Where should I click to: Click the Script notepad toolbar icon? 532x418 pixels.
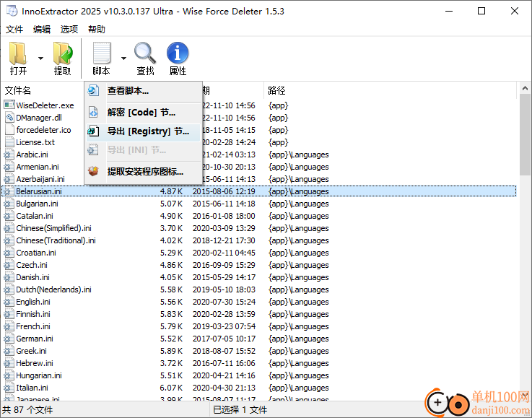102,53
